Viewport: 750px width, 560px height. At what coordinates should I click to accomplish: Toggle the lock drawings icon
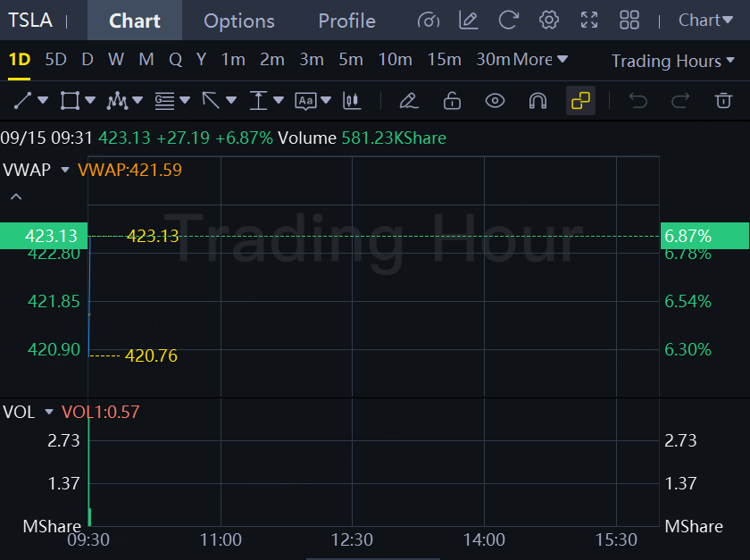452,101
